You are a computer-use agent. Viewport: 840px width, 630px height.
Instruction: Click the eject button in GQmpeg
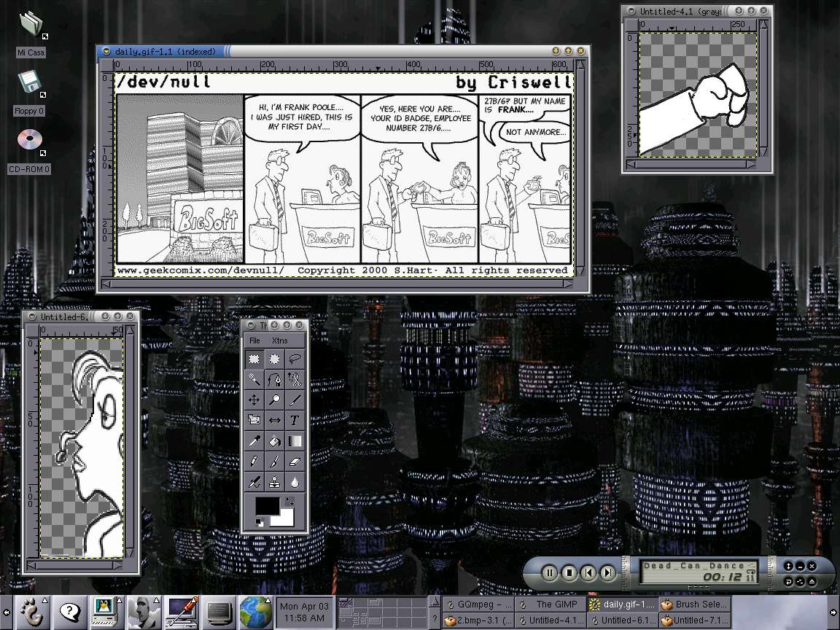(812, 581)
